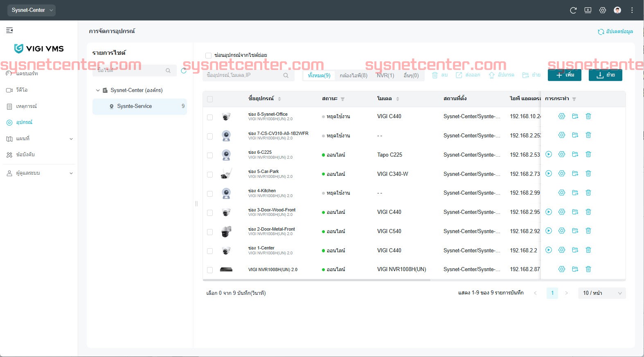Collapse Sysnet-Center (องค์กร) tree node
This screenshot has height=357, width=644.
point(98,90)
